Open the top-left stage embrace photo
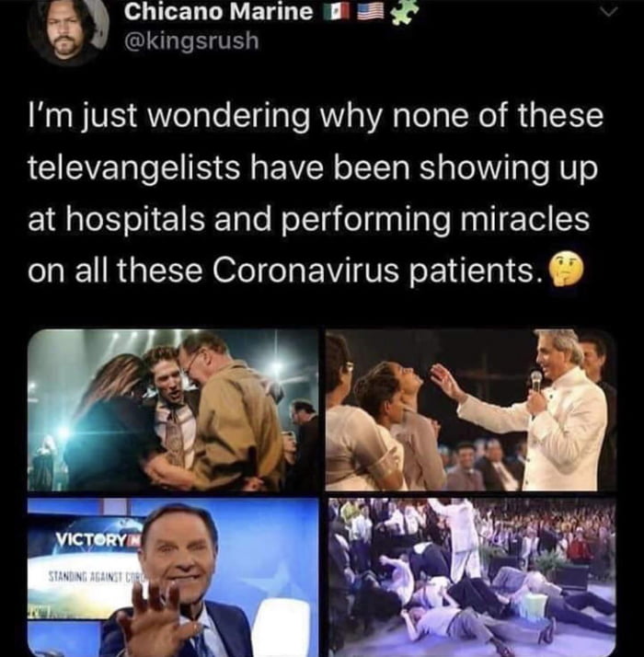Screen dimensions: 644x657 [173, 410]
